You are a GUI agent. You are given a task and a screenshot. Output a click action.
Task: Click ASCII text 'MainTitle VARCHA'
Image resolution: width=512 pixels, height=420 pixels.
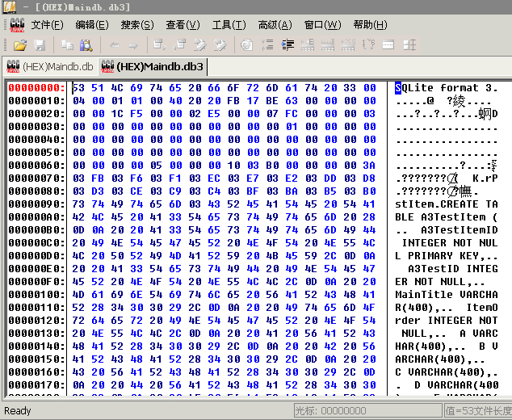coord(447,295)
